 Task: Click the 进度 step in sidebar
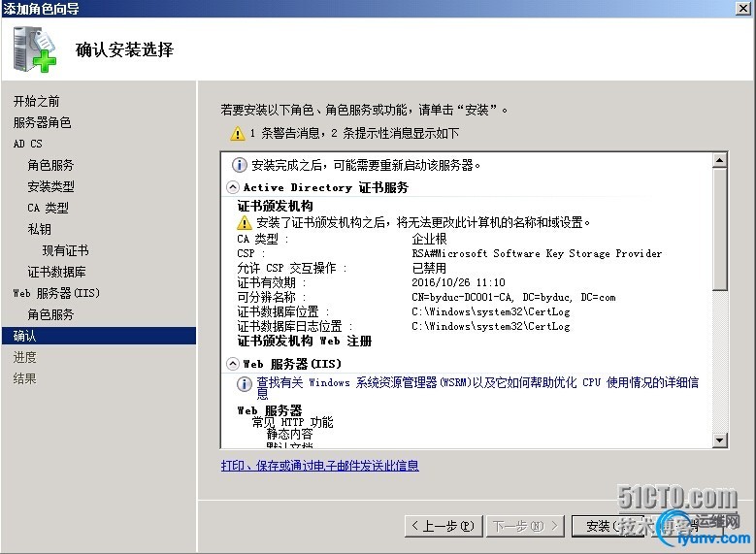tap(24, 357)
